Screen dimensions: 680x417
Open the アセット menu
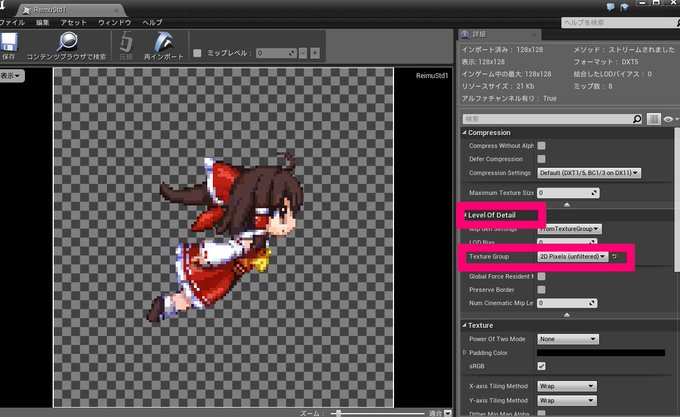point(73,23)
